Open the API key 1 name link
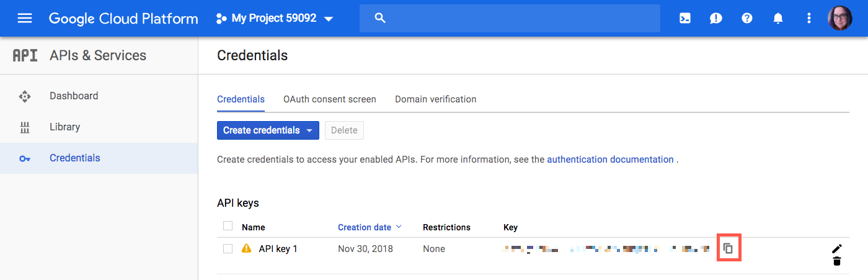The image size is (868, 280). 278,249
